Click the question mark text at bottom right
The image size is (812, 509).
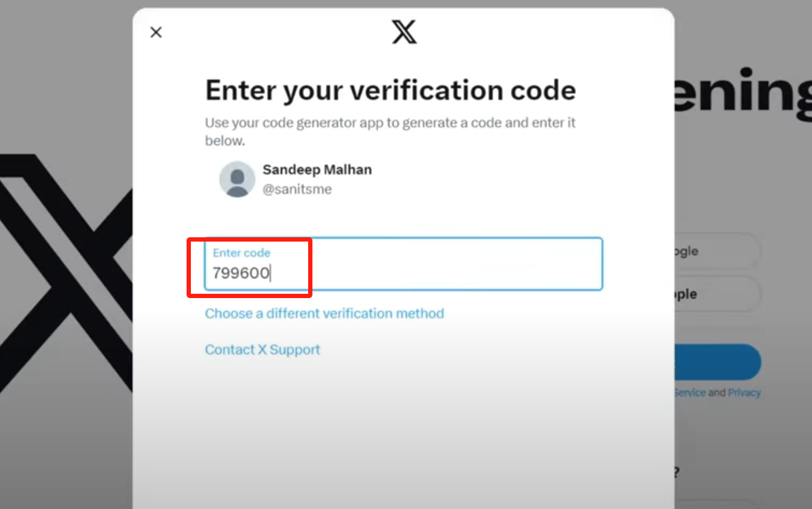(676, 472)
